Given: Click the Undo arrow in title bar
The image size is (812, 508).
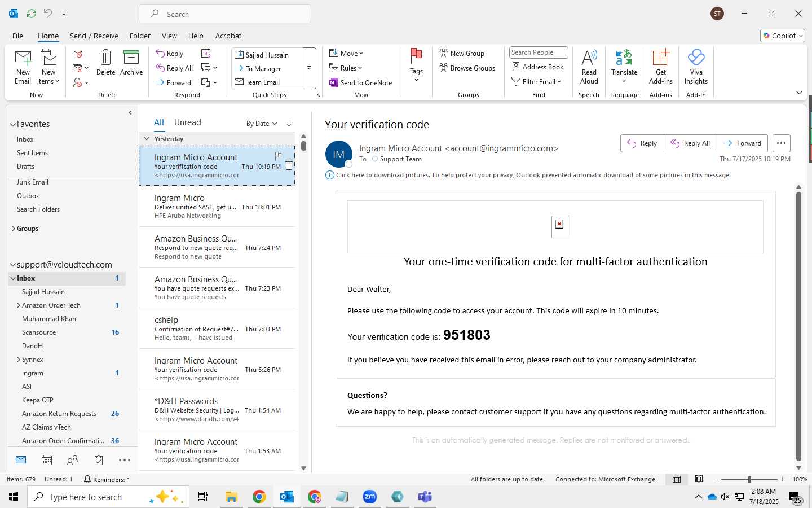Looking at the screenshot, I should [48, 13].
